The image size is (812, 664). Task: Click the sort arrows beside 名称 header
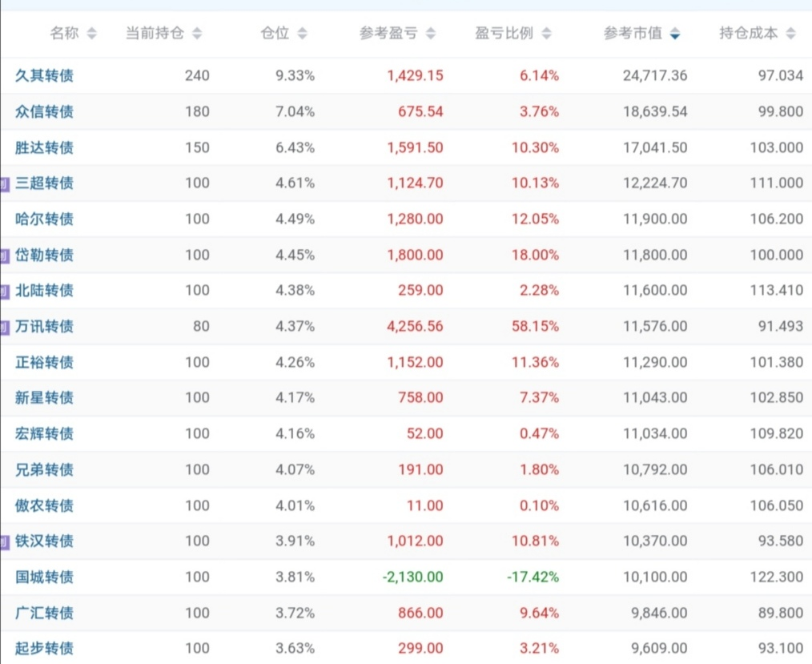coord(91,34)
